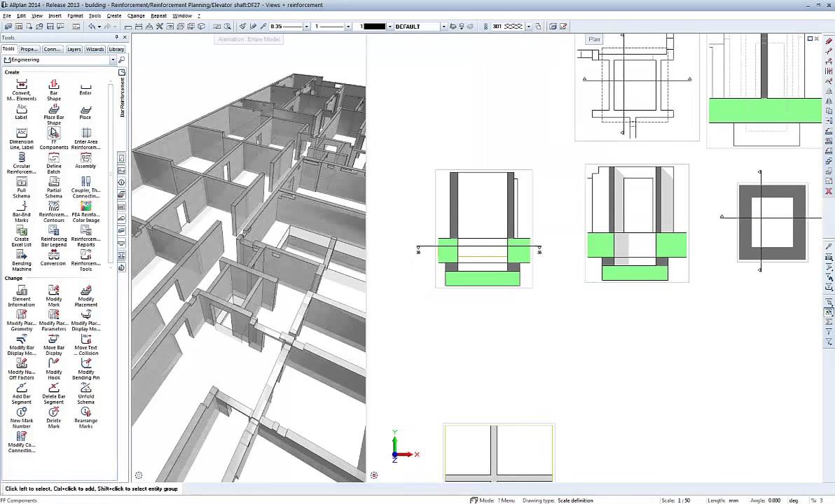The width and height of the screenshot is (835, 504).
Task: Select the New Mark Number tool
Action: [x=21, y=417]
